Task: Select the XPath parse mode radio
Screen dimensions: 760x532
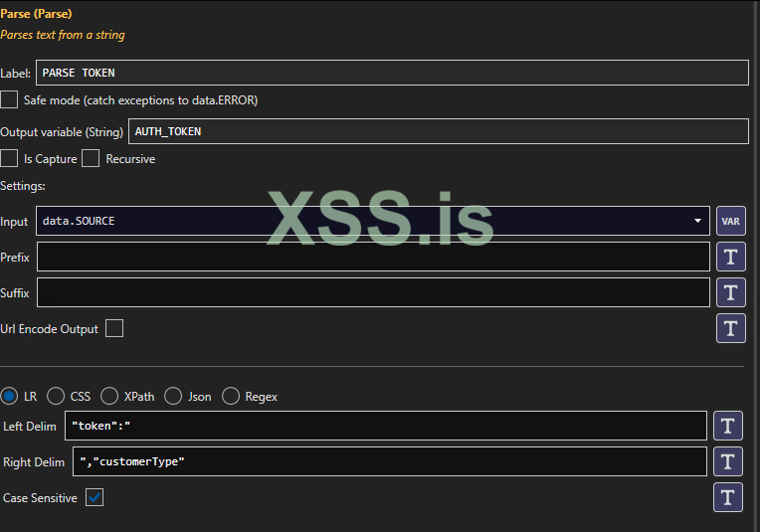Action: tap(109, 396)
